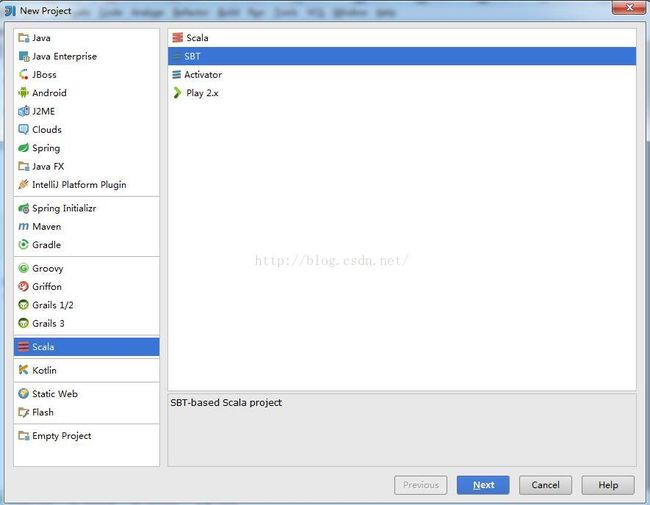
Task: Click the Grails 3 icon
Action: point(24,323)
